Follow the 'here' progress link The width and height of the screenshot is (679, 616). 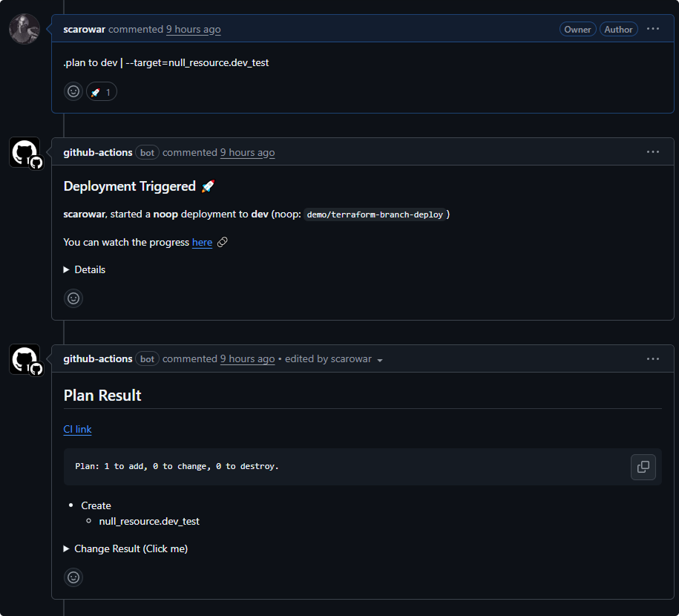203,242
